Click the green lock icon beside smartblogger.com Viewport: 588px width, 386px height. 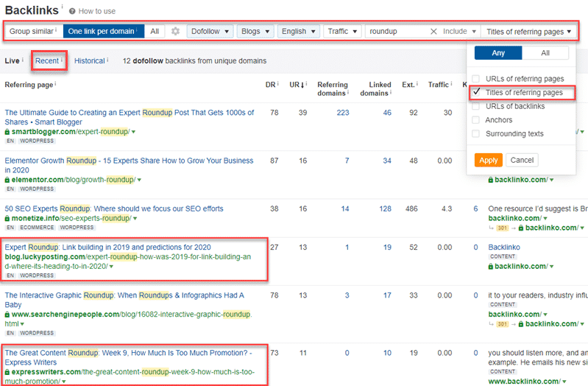tap(7, 131)
